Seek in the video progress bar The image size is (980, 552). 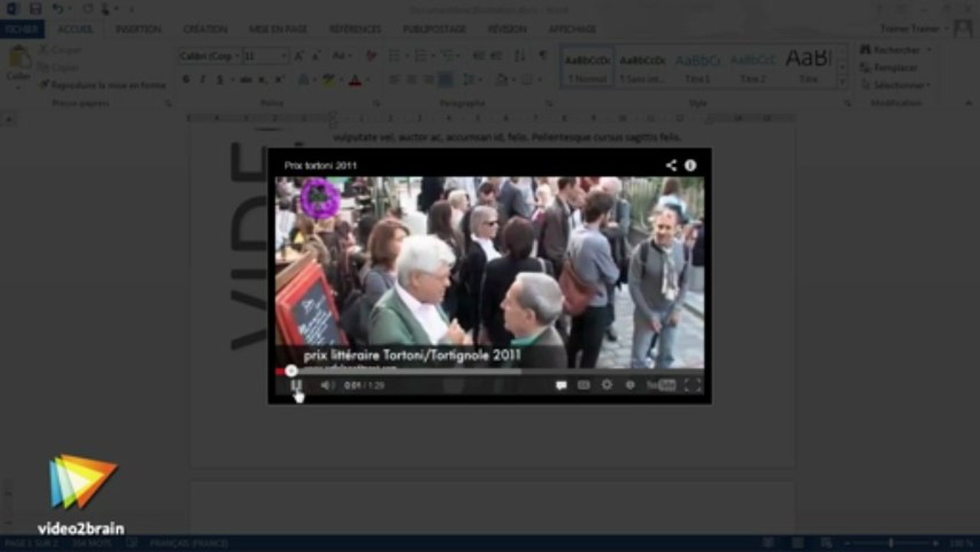tap(489, 371)
